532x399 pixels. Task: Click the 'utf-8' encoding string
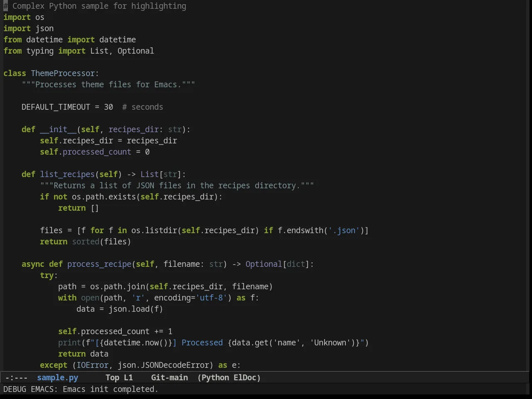pos(211,298)
